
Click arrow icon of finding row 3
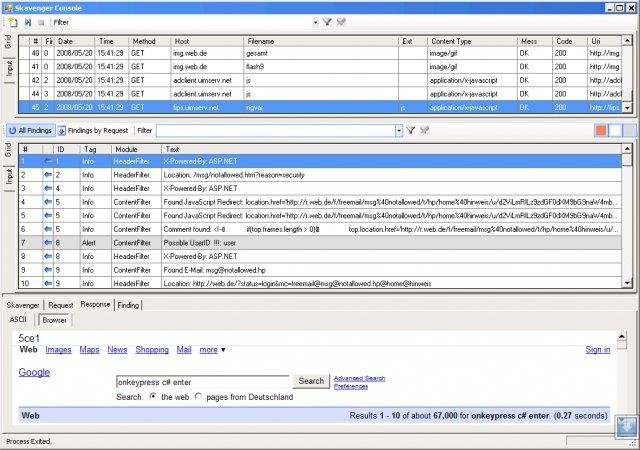tap(48, 188)
